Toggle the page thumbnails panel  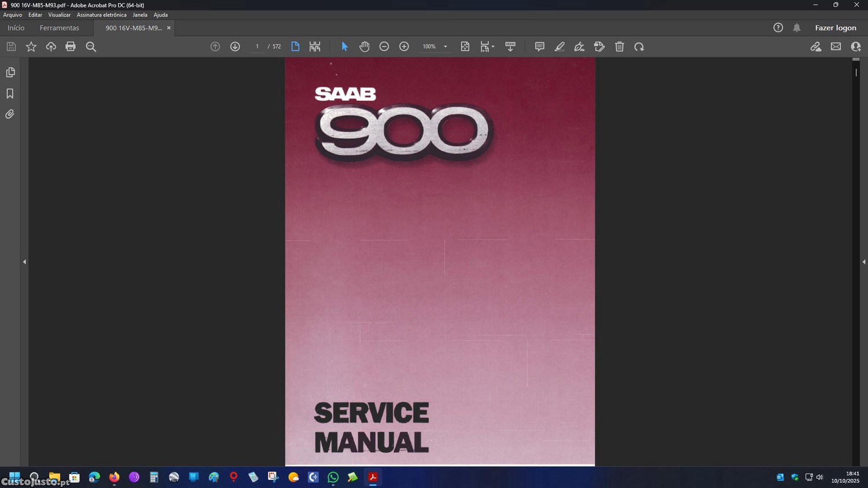(x=10, y=72)
